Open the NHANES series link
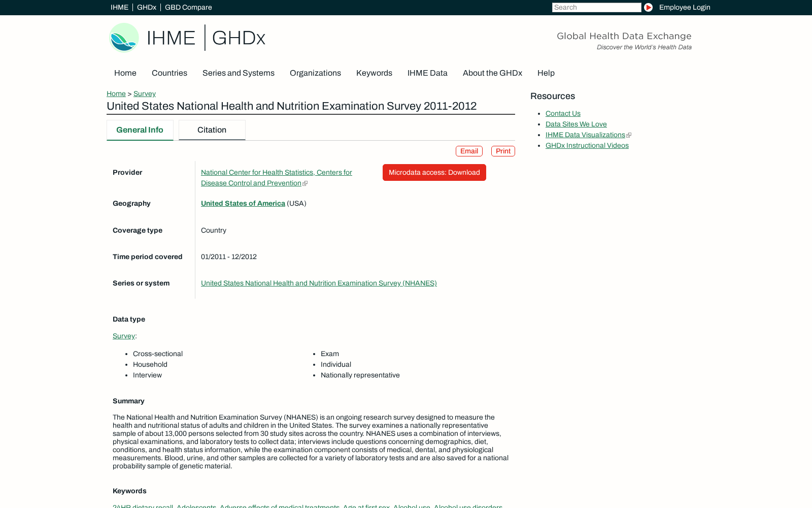Image resolution: width=812 pixels, height=508 pixels. coord(319,283)
